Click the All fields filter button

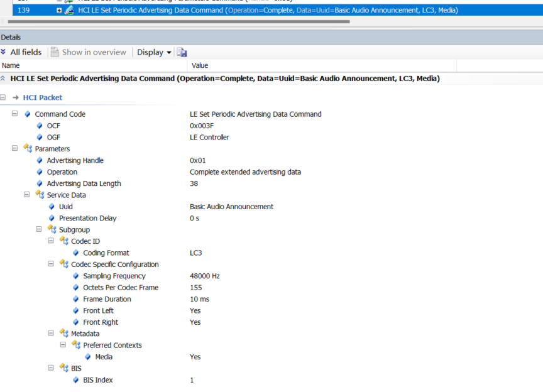[x=22, y=53]
